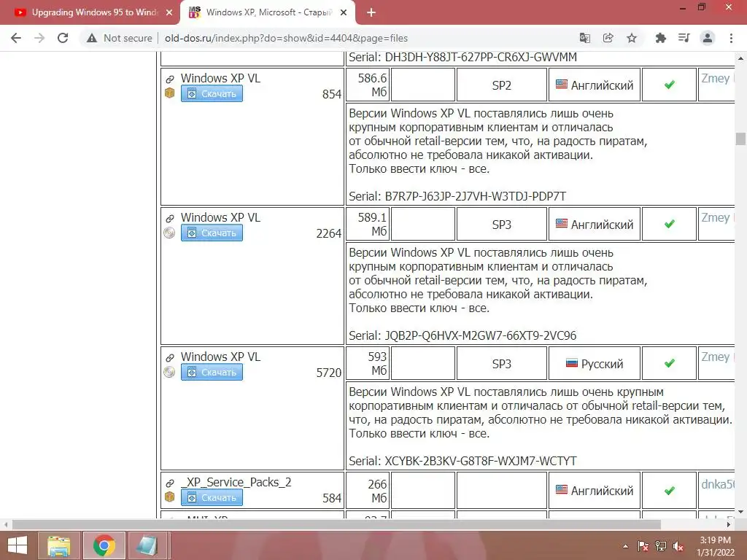Screen dimensions: 747x560
Task: Click green checkmark in the Русский row
Action: point(670,363)
